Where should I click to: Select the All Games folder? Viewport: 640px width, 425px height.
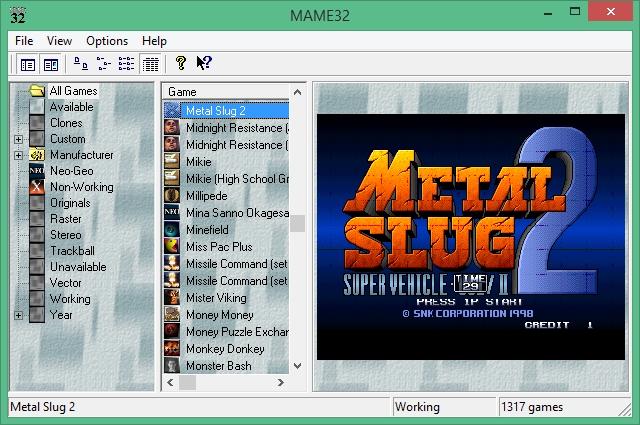73,91
